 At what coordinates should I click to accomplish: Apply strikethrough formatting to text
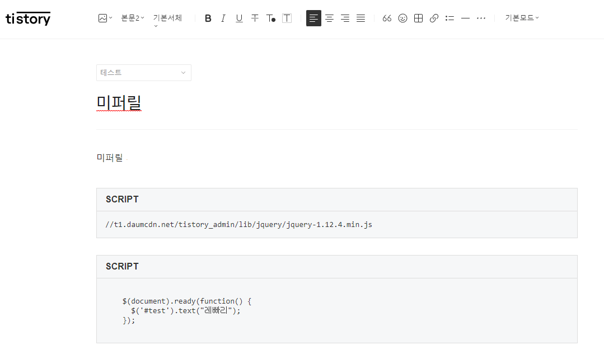255,18
